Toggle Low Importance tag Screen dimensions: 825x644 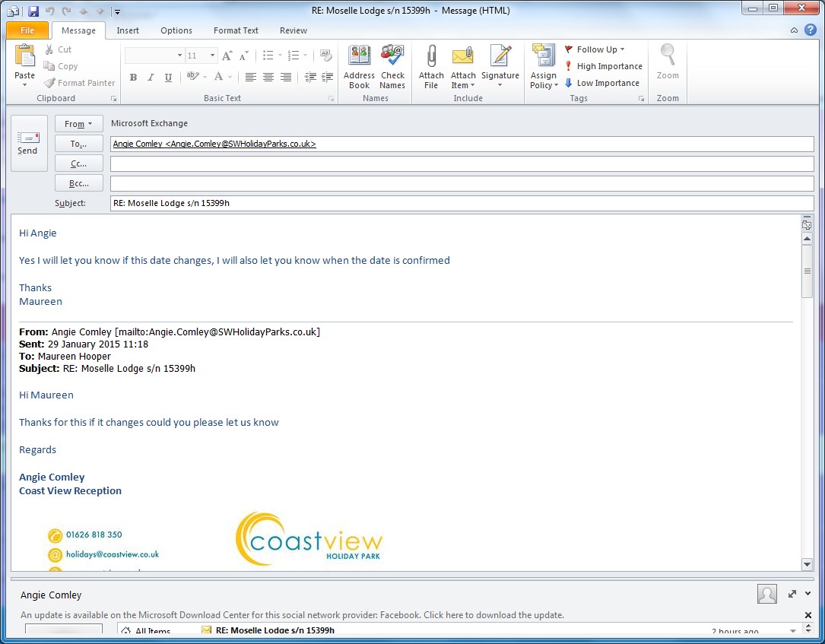click(x=602, y=83)
